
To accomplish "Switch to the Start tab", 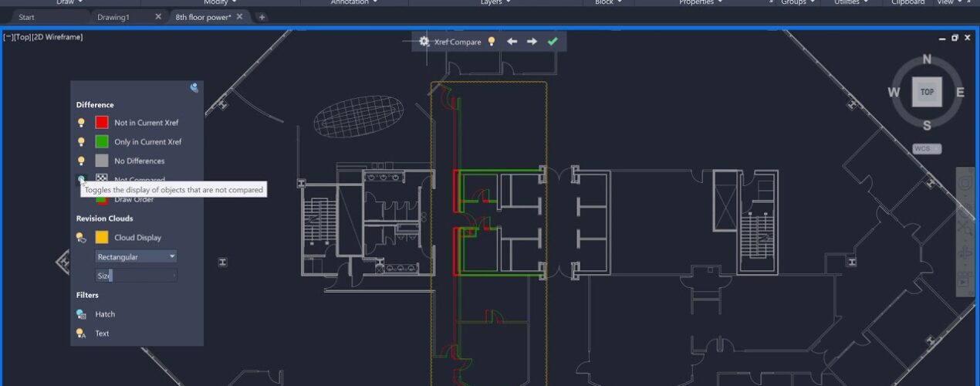I will tap(27, 17).
